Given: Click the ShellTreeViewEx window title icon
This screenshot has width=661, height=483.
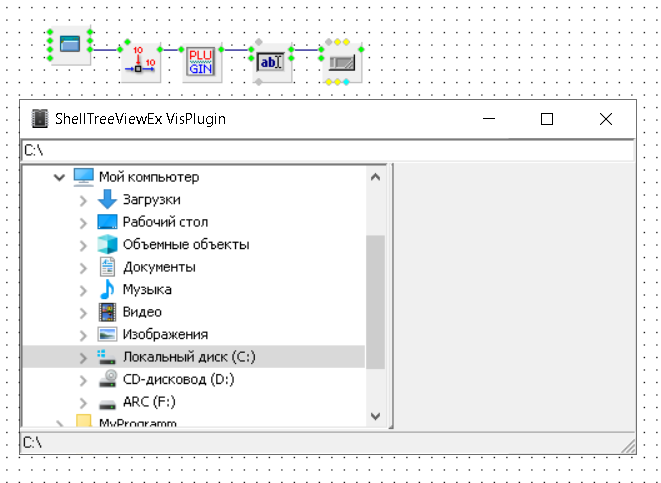Looking at the screenshot, I should (40, 119).
